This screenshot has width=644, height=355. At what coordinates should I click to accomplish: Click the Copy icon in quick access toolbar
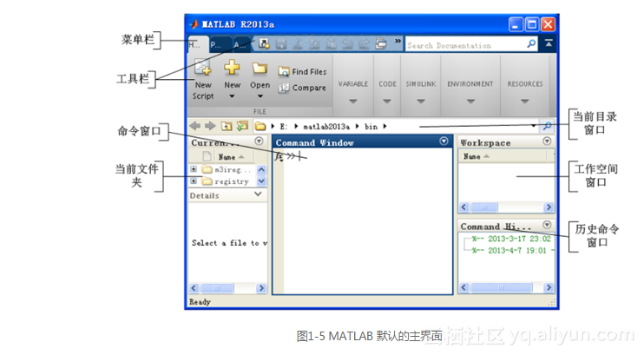tap(314, 43)
